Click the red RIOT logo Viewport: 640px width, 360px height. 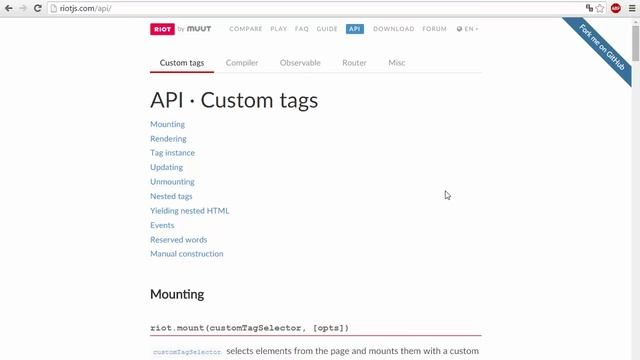coord(162,29)
